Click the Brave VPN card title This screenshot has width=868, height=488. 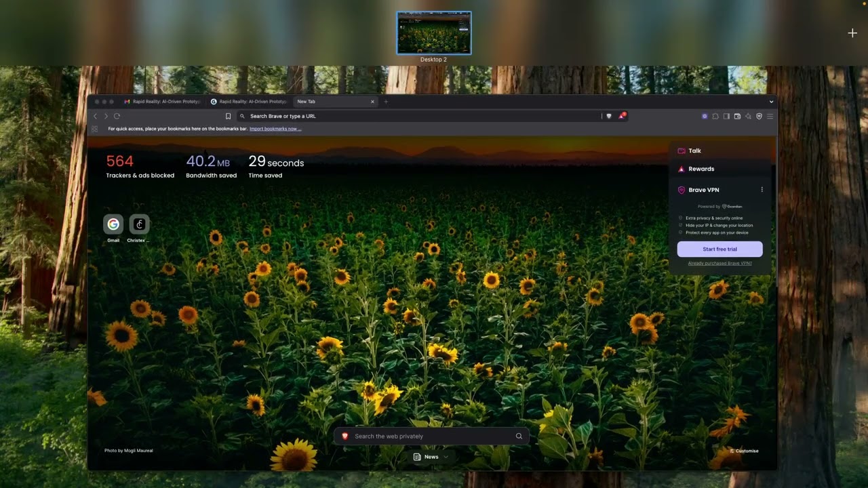pos(704,190)
